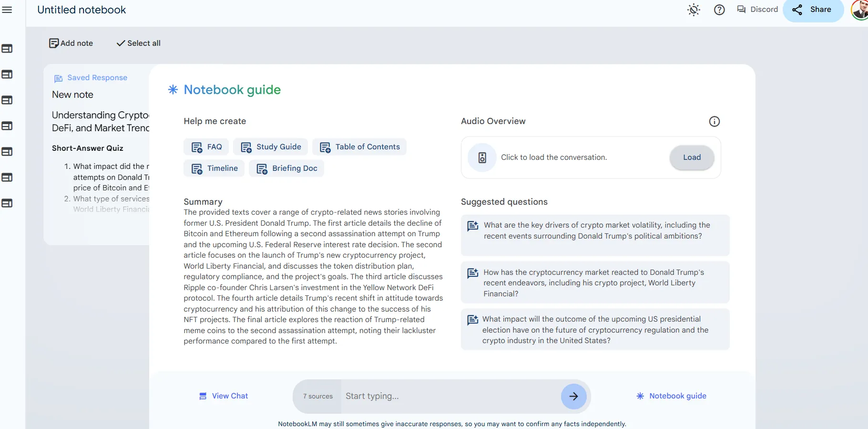
Task: Select all notes
Action: tap(138, 43)
